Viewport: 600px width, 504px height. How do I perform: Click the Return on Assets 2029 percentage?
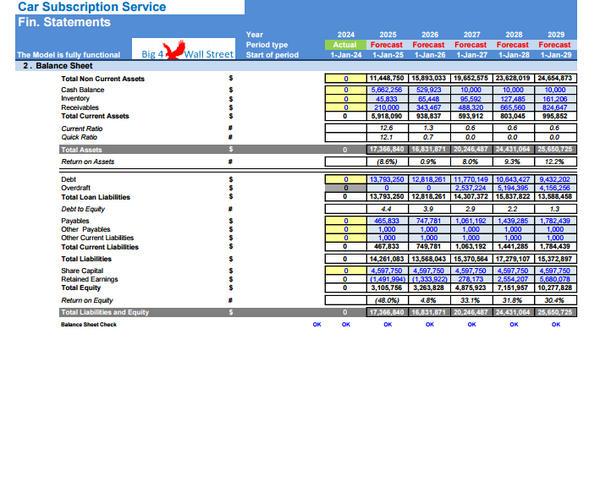click(555, 161)
